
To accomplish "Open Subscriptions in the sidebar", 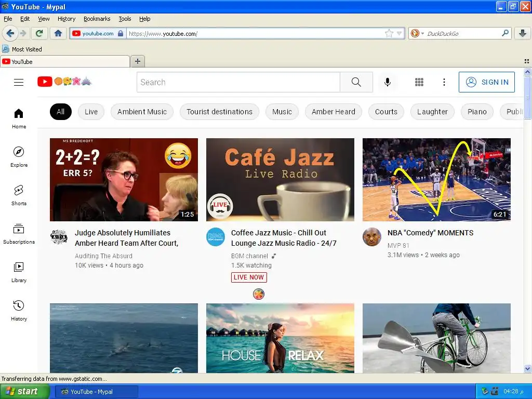I will [x=19, y=234].
